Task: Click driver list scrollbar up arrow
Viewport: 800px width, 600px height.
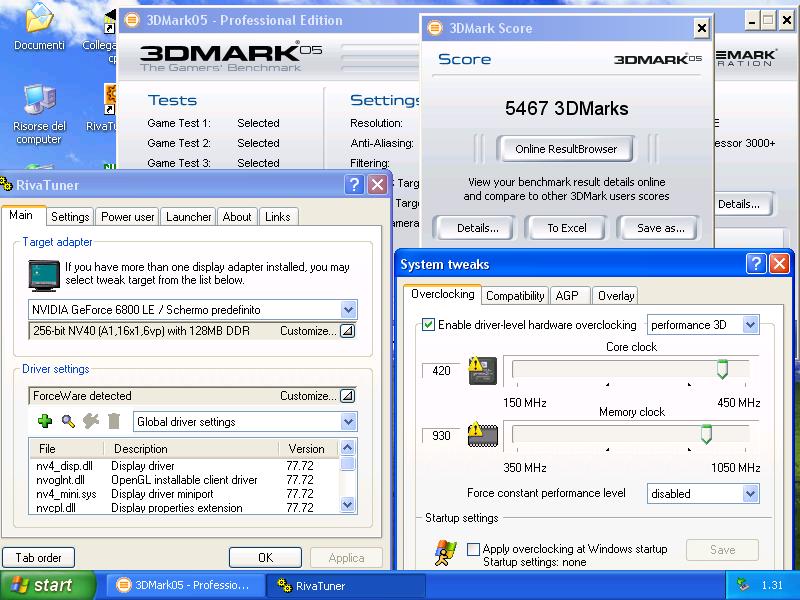Action: [x=347, y=447]
